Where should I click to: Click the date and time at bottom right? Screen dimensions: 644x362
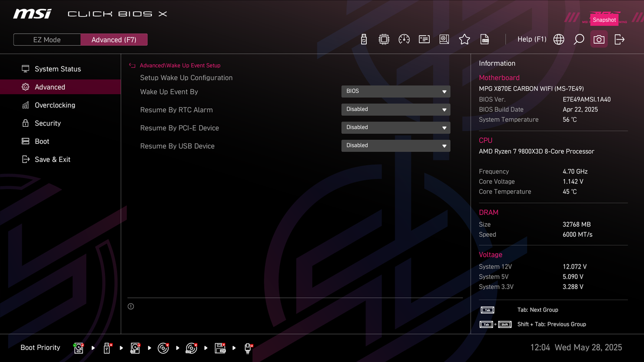click(576, 347)
